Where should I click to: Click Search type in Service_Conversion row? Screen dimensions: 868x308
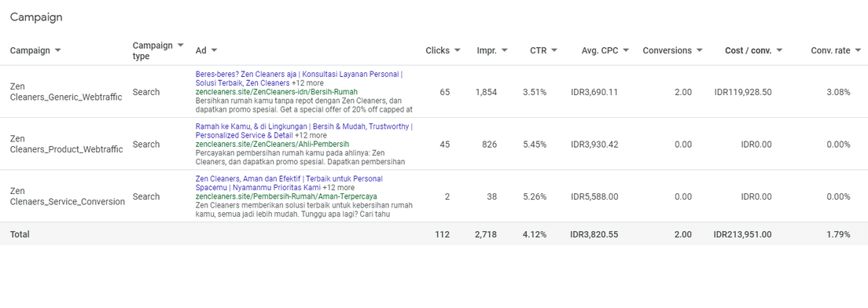tap(146, 196)
